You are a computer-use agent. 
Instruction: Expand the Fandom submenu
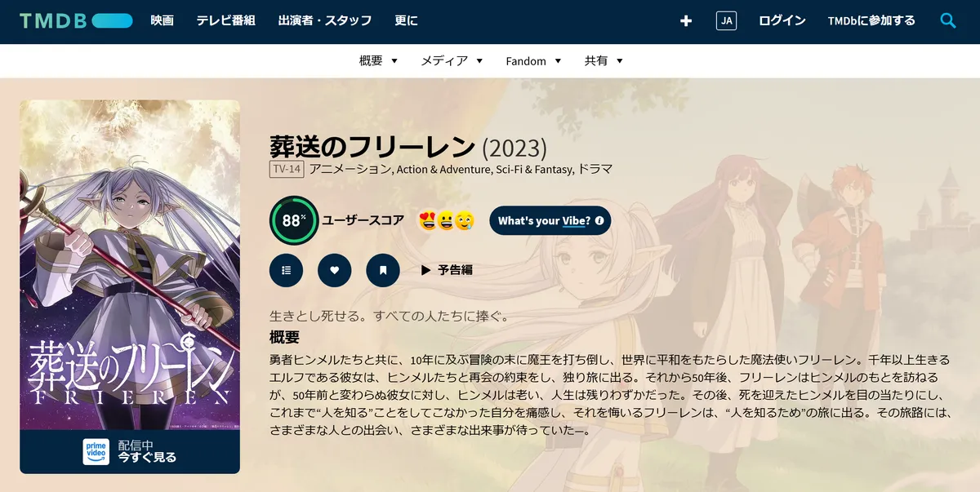(x=533, y=61)
